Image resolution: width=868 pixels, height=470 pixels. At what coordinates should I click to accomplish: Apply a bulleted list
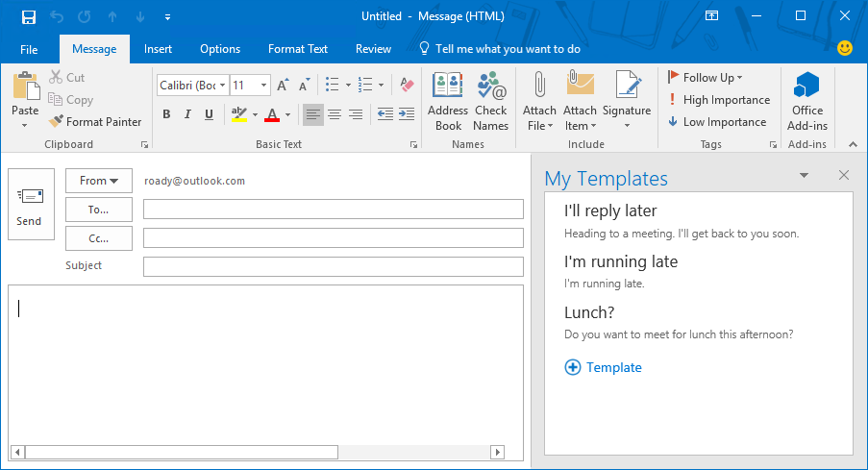point(333,85)
